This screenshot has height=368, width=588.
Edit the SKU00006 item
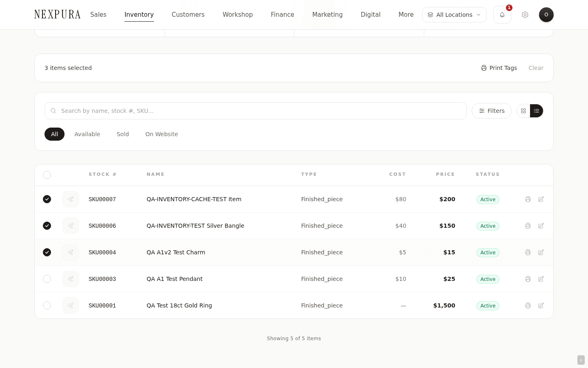point(541,226)
